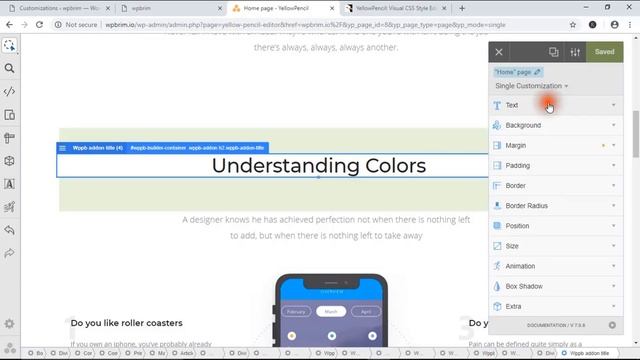This screenshot has height=360, width=640.
Task: Open the search selector tool
Action: point(9,68)
